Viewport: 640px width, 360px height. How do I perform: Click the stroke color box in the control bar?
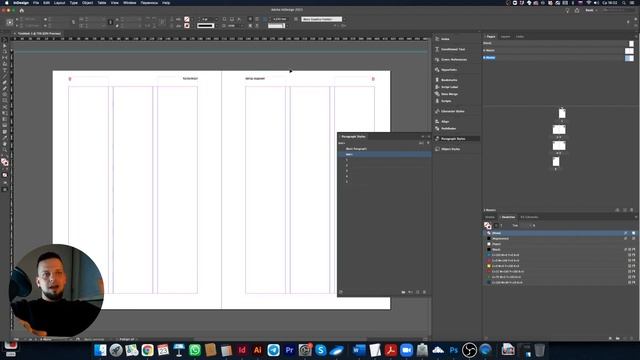[187, 26]
